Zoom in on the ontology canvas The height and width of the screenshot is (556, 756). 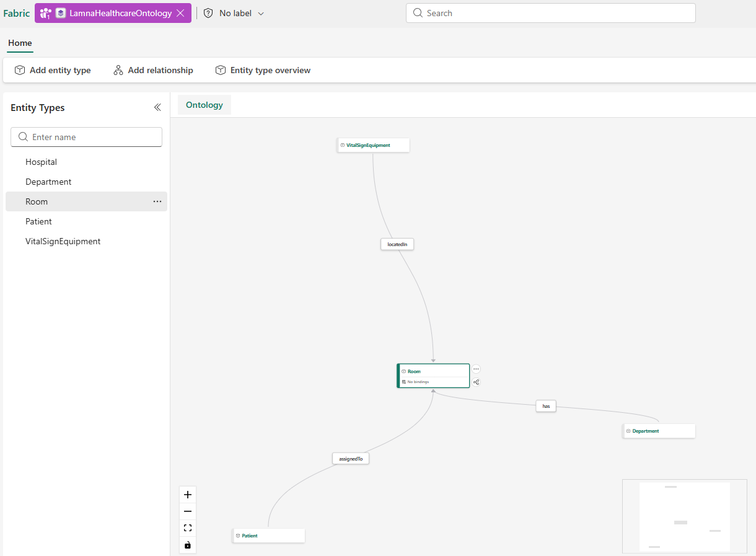pos(188,494)
